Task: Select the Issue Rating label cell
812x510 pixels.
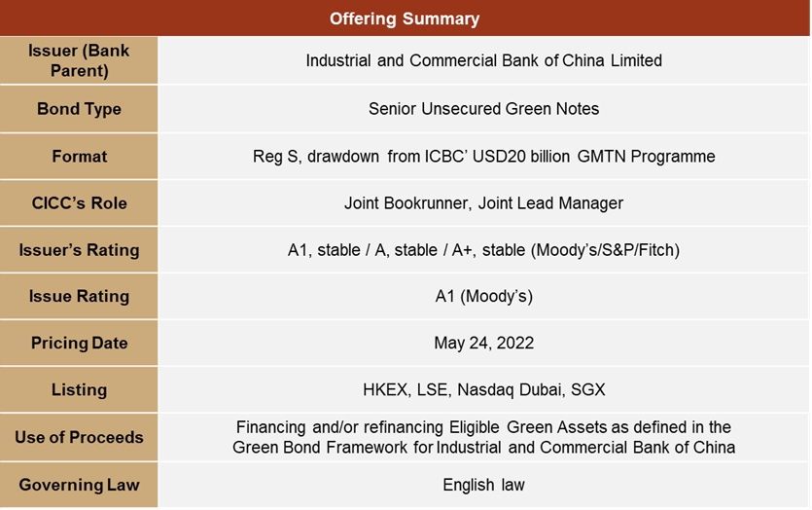Action: pos(79,296)
